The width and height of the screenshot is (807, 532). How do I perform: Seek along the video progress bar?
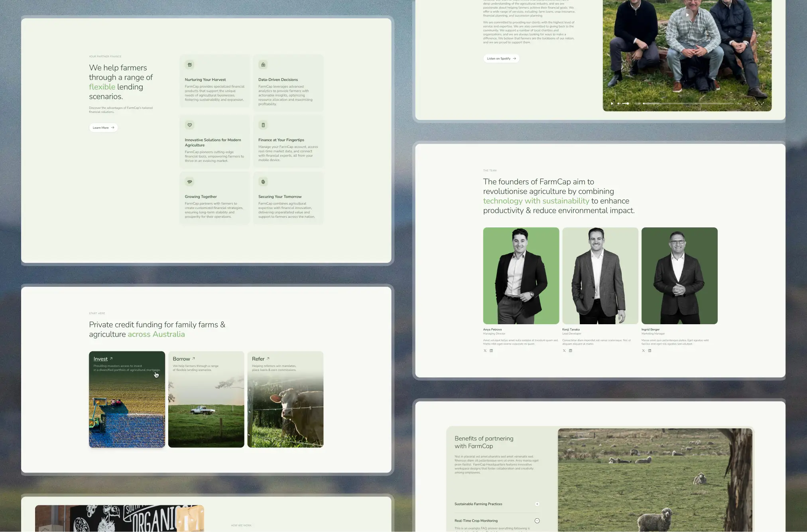point(688,103)
